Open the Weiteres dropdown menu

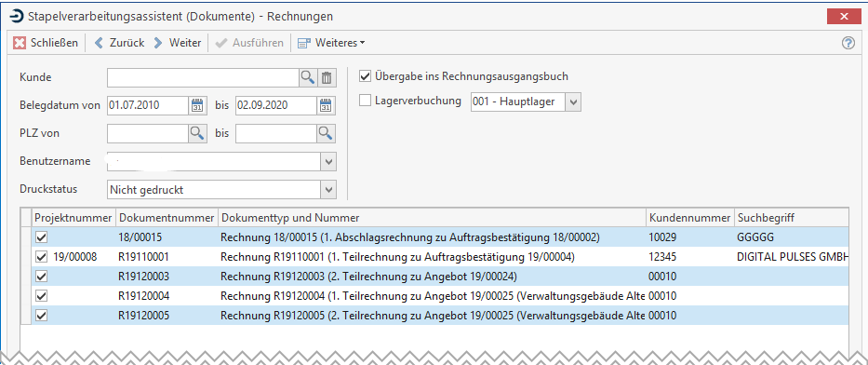(x=331, y=43)
